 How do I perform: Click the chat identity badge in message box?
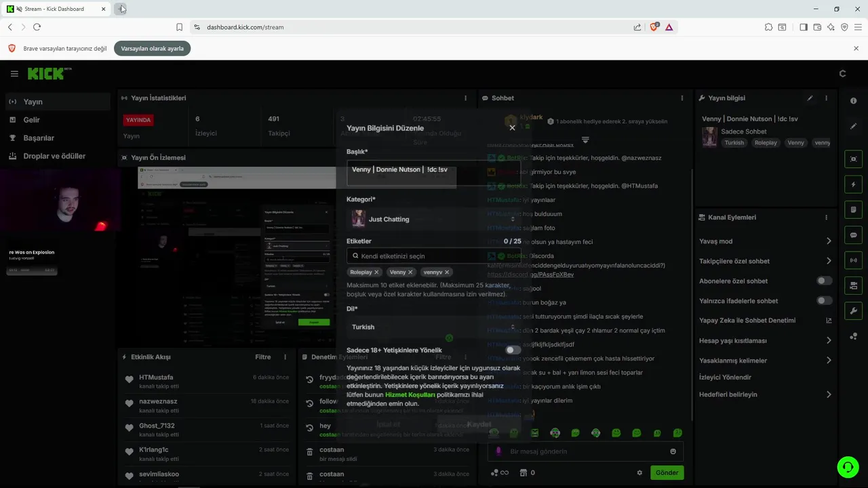(498, 451)
